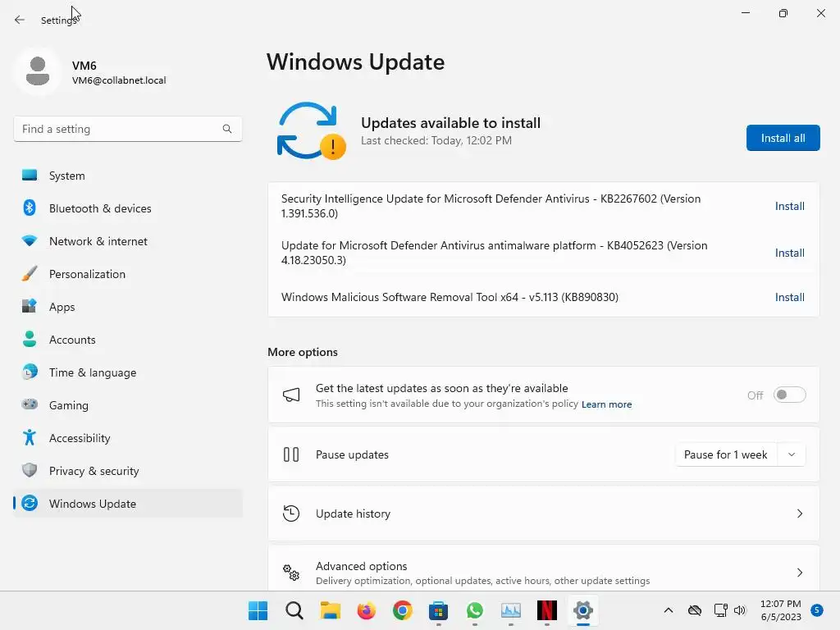Click the volume speaker tray icon
840x630 pixels.
click(x=740, y=610)
